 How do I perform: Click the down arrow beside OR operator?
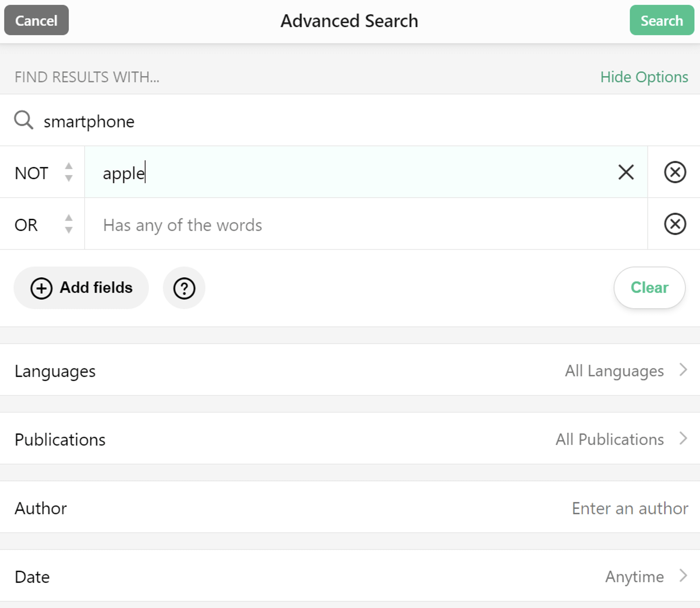pyautogui.click(x=69, y=231)
